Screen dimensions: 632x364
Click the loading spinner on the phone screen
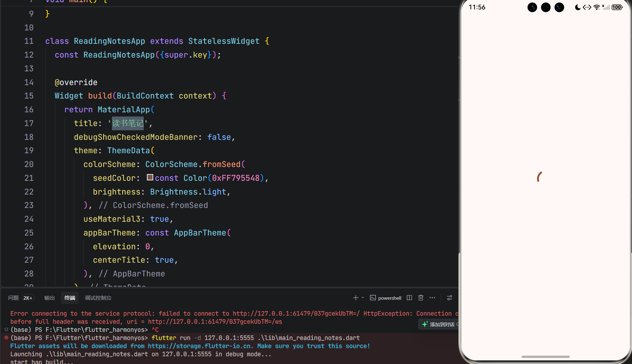tap(539, 177)
